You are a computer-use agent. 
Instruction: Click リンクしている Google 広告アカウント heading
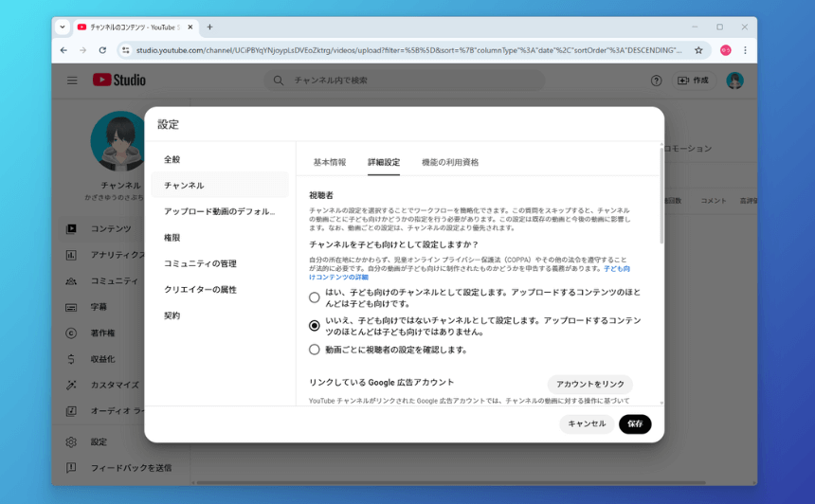382,383
